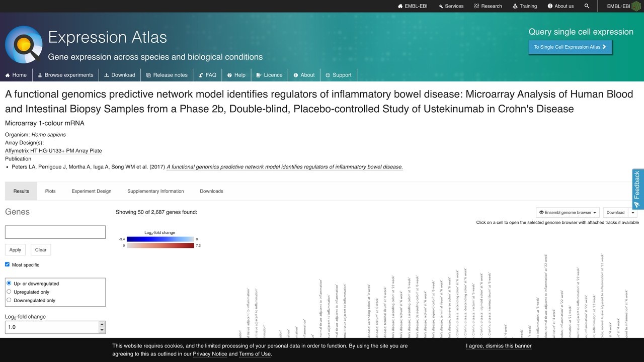Click I agree, dismiss this banner

click(499, 346)
